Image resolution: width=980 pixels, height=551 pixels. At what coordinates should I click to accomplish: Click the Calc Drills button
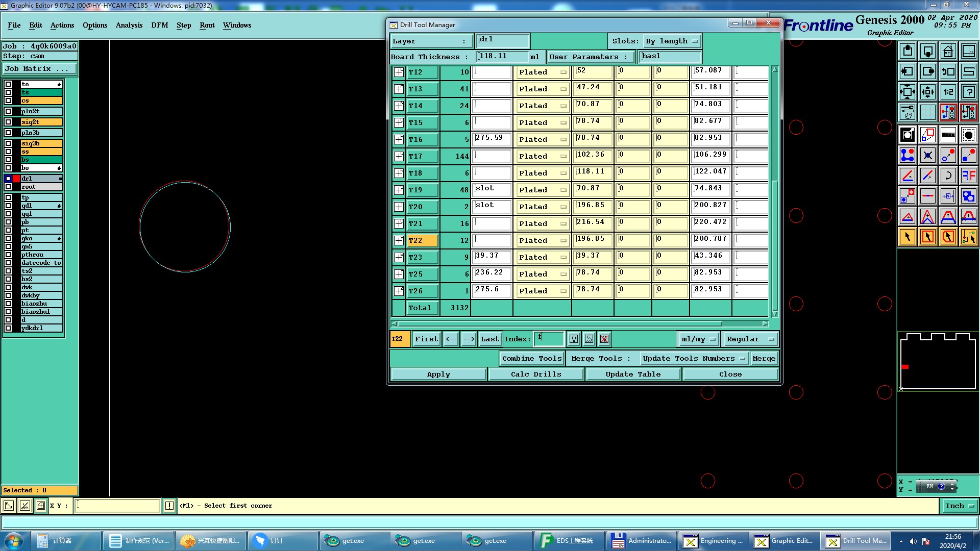pyautogui.click(x=536, y=374)
